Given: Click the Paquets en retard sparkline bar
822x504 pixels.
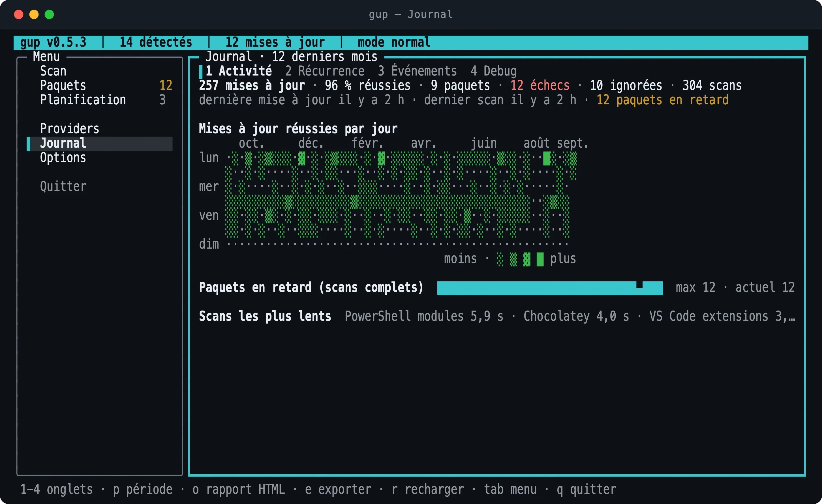Looking at the screenshot, I should (x=550, y=288).
